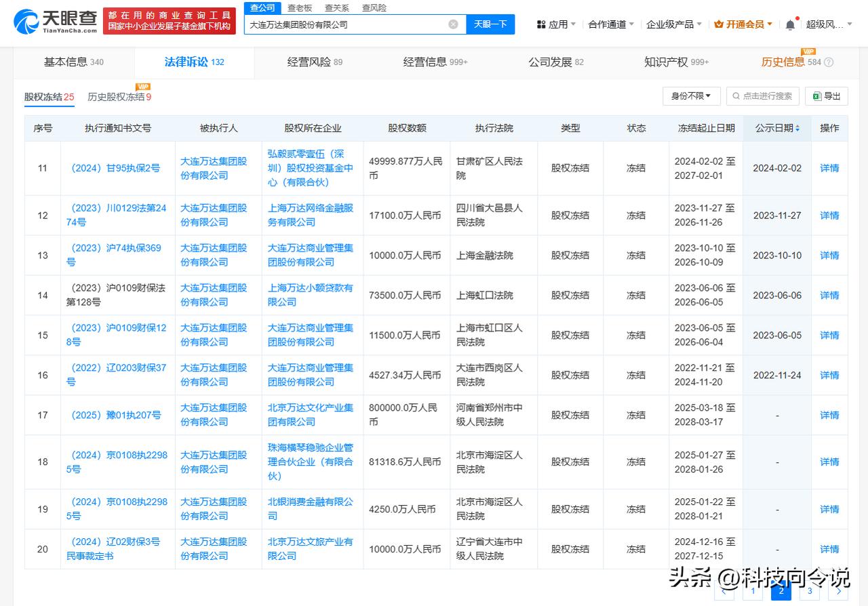The height and width of the screenshot is (606, 868).
Task: Click 详情 for row 19
Action: 829,508
